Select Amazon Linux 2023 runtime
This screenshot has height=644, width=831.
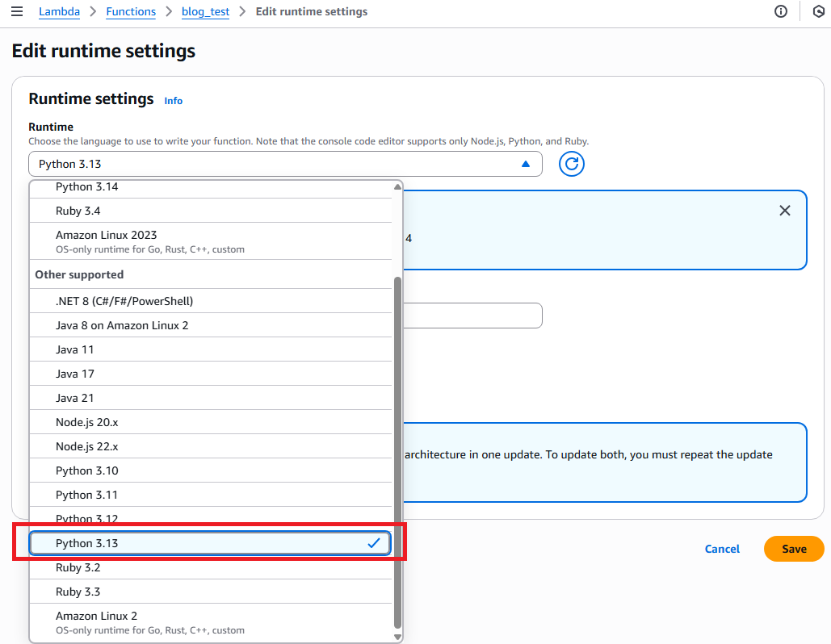tap(107, 236)
